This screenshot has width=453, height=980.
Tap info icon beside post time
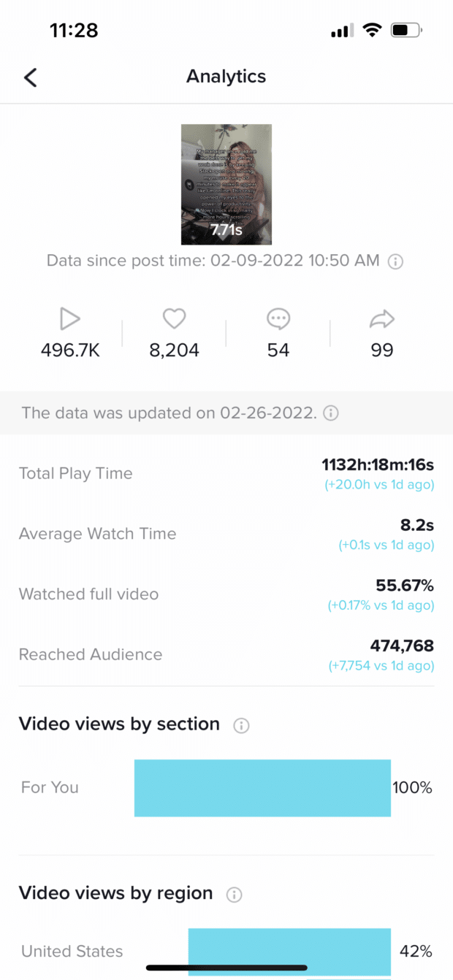point(395,261)
